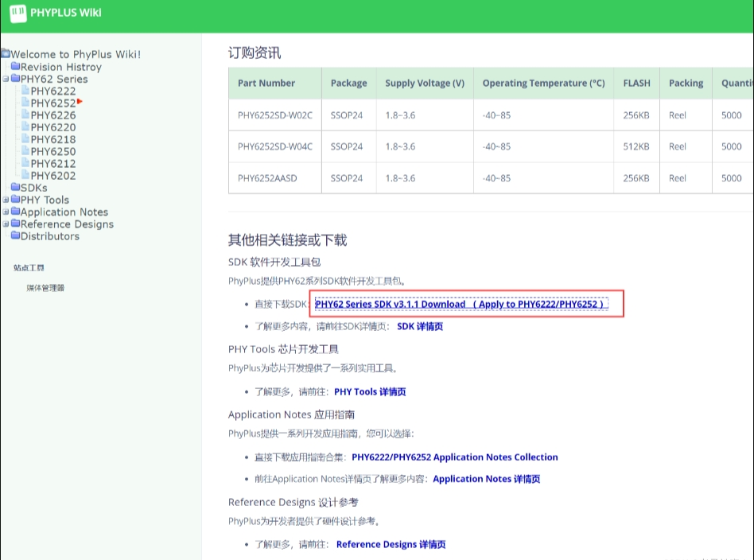Click the Revision Histroy folder icon
754x560 pixels.
click(x=16, y=66)
